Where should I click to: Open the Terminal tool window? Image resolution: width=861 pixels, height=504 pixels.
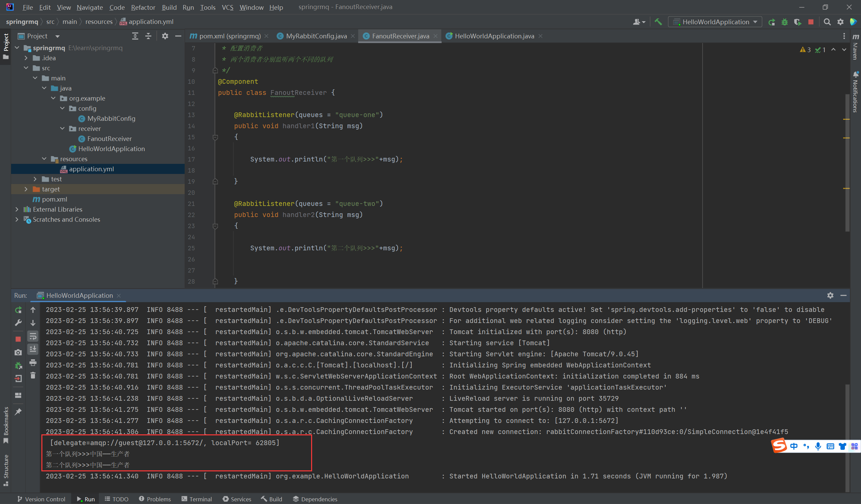click(x=197, y=499)
